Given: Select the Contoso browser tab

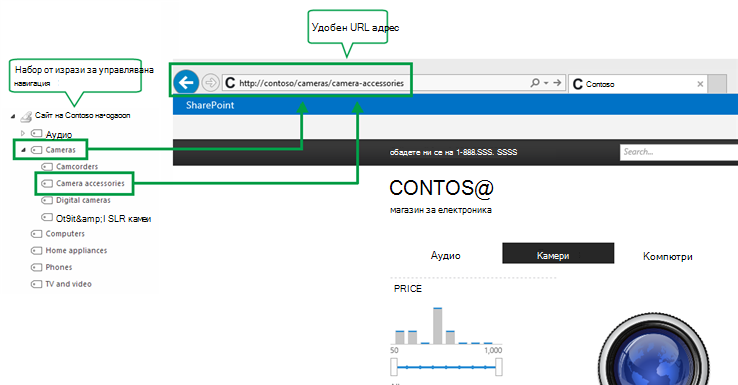Looking at the screenshot, I should tap(638, 84).
